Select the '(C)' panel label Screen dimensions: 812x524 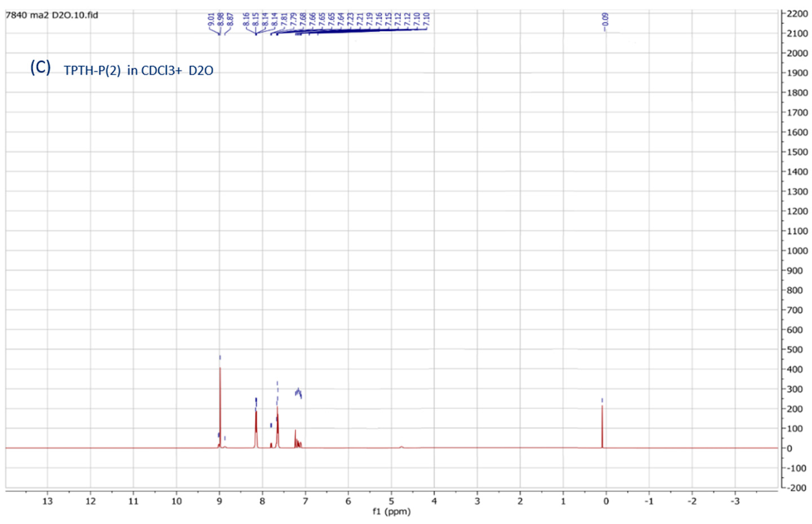click(x=41, y=67)
